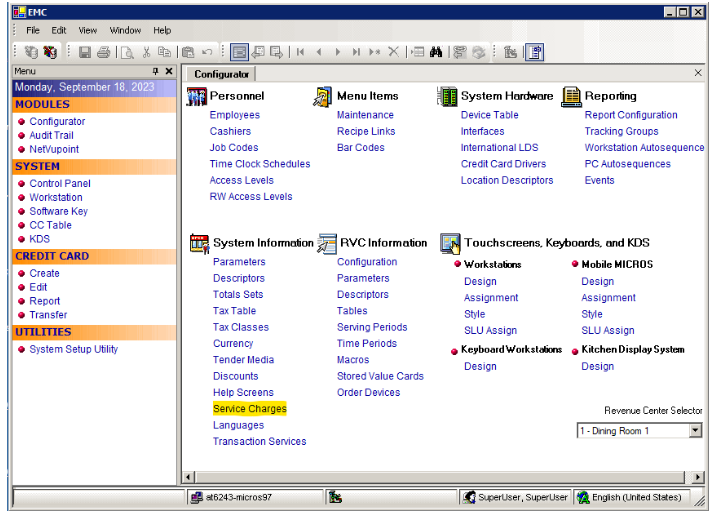Open System Setup Utility in sidebar
The width and height of the screenshot is (713, 516).
point(73,350)
